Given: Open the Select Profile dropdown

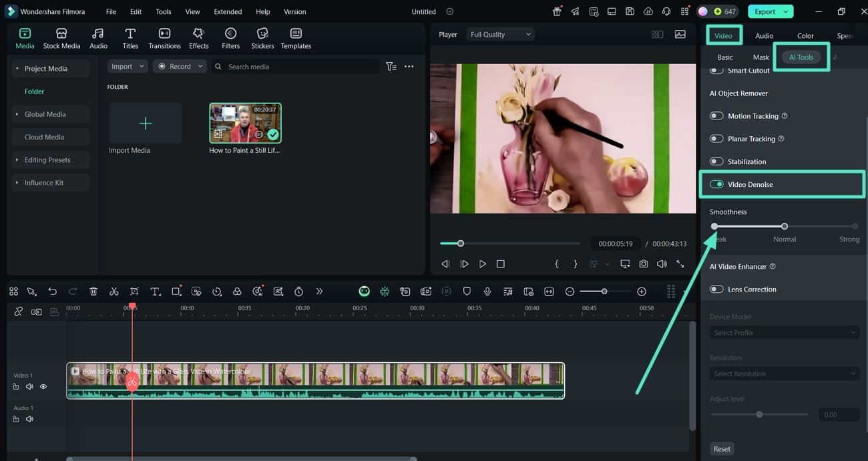Looking at the screenshot, I should pyautogui.click(x=784, y=332).
